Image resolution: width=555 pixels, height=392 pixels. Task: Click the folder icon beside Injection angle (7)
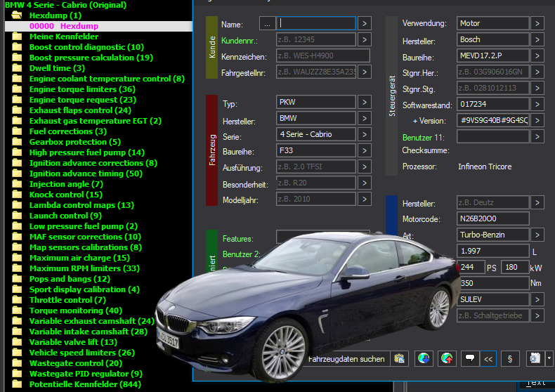[17, 184]
